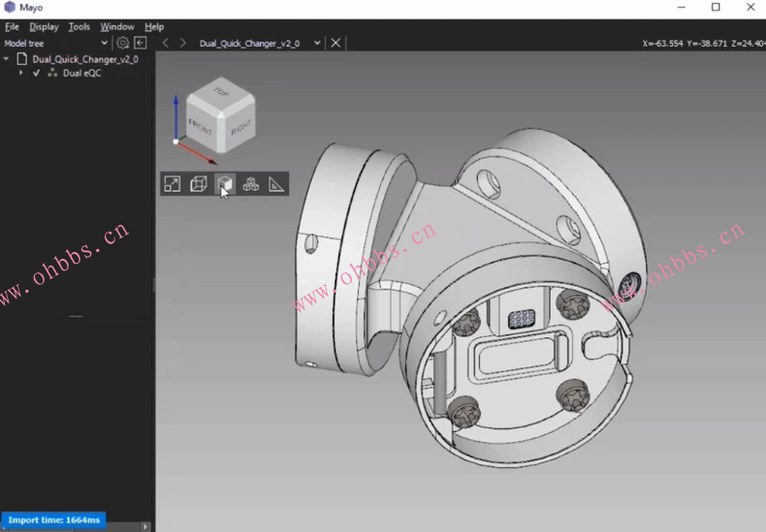Go to next document with forward arrow
Image resolution: width=766 pixels, height=532 pixels.
182,43
